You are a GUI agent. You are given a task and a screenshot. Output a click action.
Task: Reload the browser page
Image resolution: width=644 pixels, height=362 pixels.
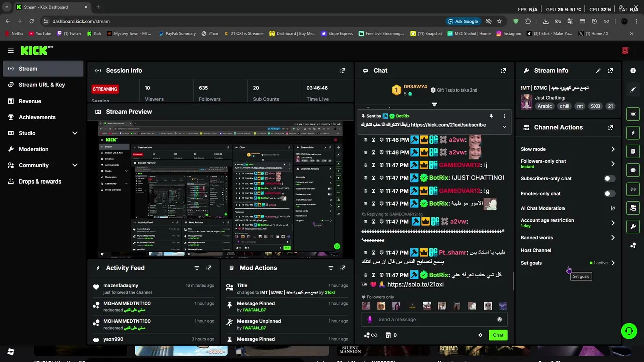31,21
